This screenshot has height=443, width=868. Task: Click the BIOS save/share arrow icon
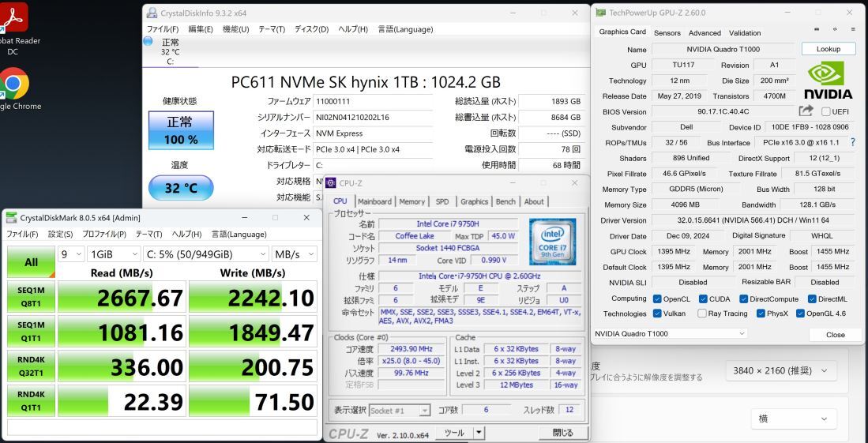point(806,111)
